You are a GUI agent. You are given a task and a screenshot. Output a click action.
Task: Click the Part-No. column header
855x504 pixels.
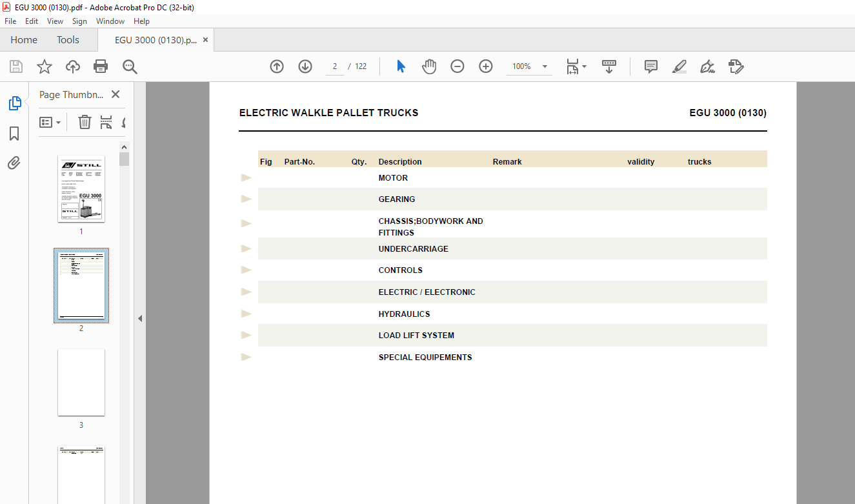coord(299,162)
